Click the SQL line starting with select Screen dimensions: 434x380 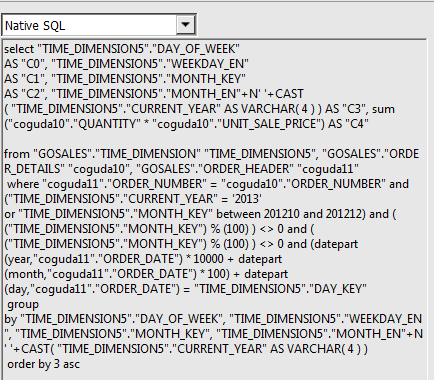[122, 49]
